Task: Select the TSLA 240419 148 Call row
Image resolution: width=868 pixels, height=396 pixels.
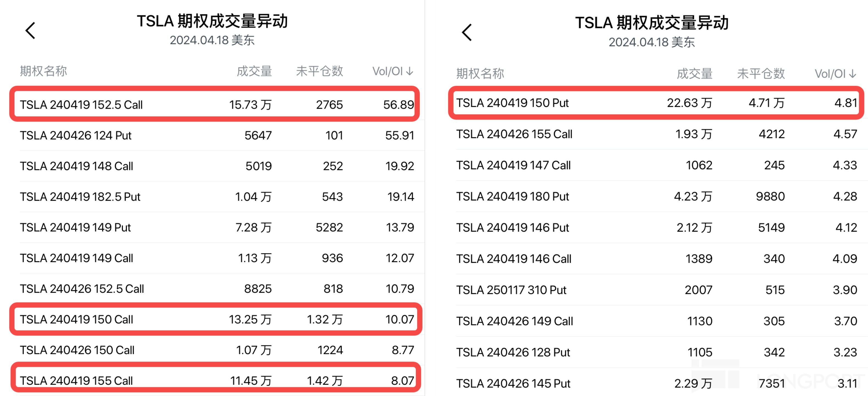Action: [76, 166]
